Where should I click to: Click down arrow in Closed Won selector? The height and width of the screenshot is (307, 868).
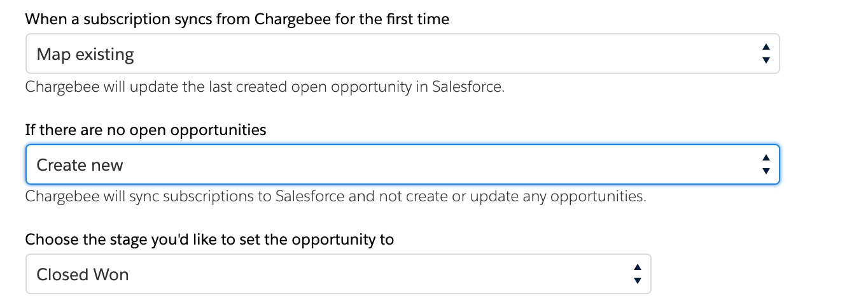point(637,281)
